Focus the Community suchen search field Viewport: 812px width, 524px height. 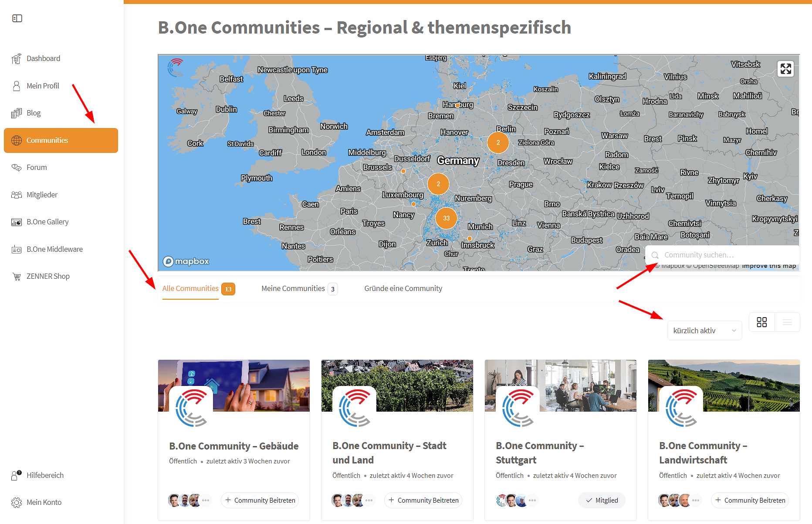(x=723, y=255)
